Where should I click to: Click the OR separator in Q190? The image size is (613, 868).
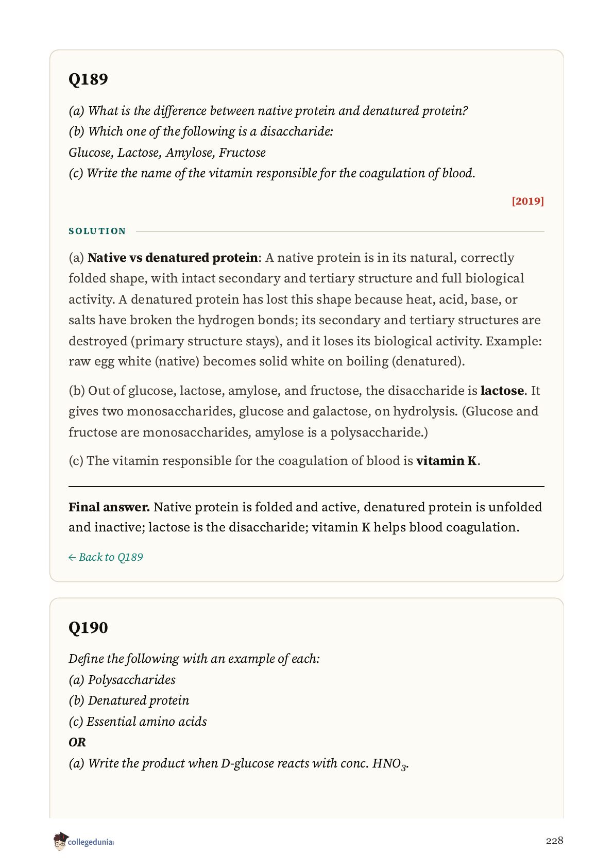point(77,742)
